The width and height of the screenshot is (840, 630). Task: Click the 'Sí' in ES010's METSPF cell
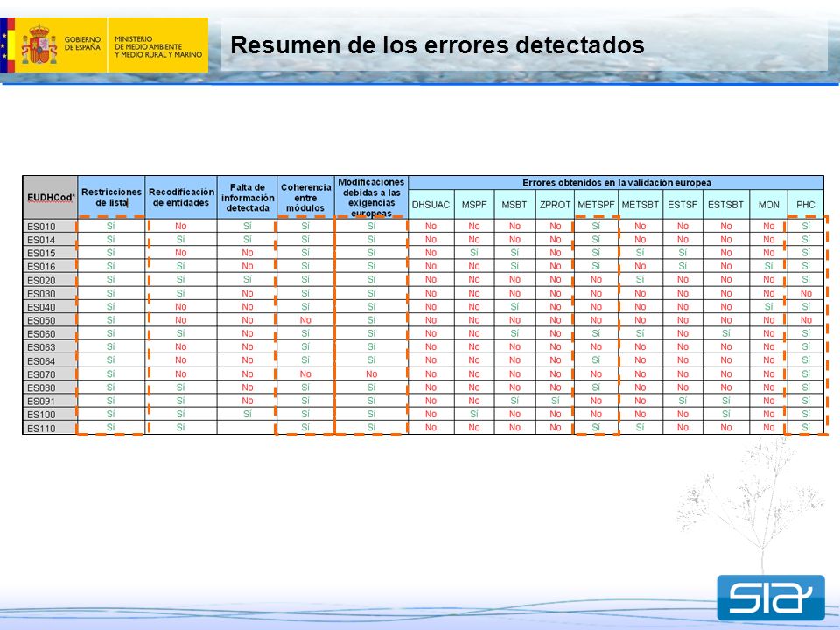(596, 226)
